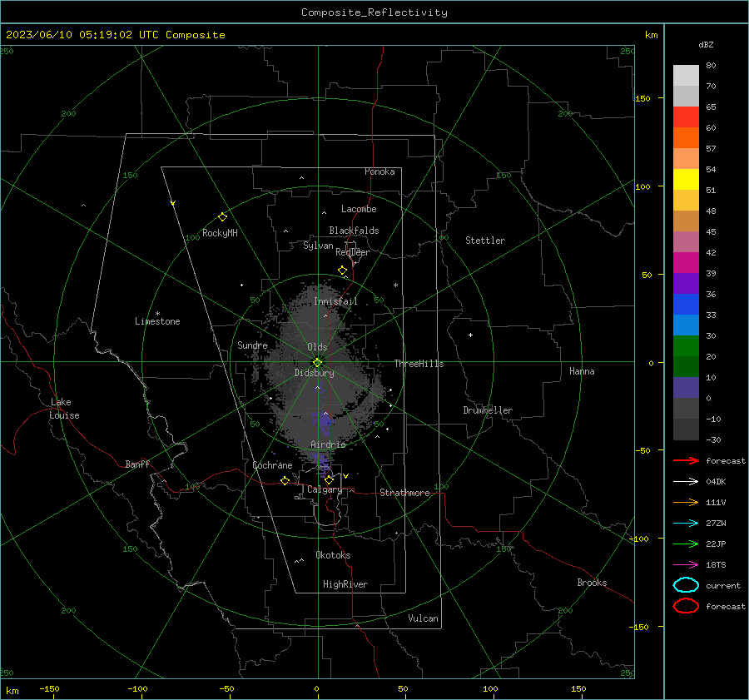Pick the orange 57-60 dBZ swatch
This screenshot has width=749, height=700.
(x=686, y=138)
